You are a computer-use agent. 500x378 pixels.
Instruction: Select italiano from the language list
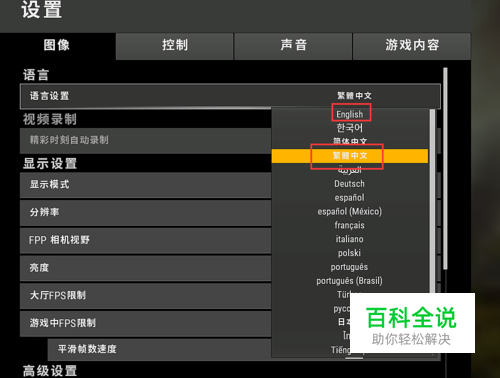pyautogui.click(x=350, y=239)
